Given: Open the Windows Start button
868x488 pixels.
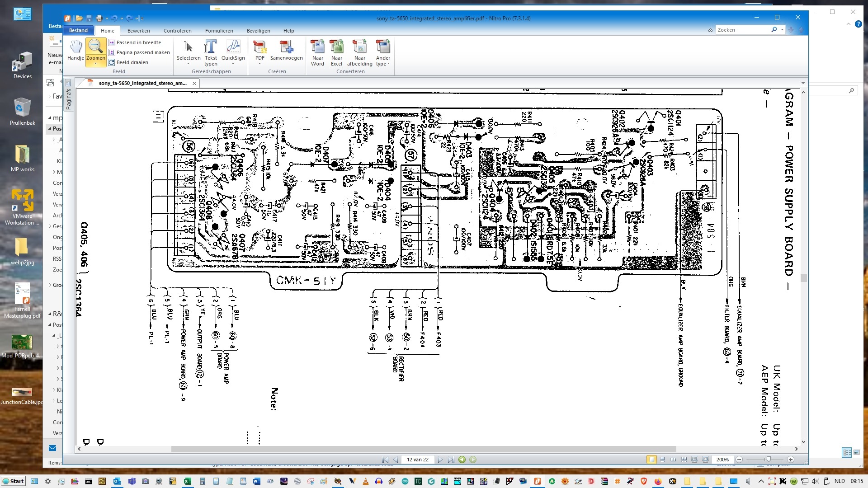Looking at the screenshot, I should 13,481.
